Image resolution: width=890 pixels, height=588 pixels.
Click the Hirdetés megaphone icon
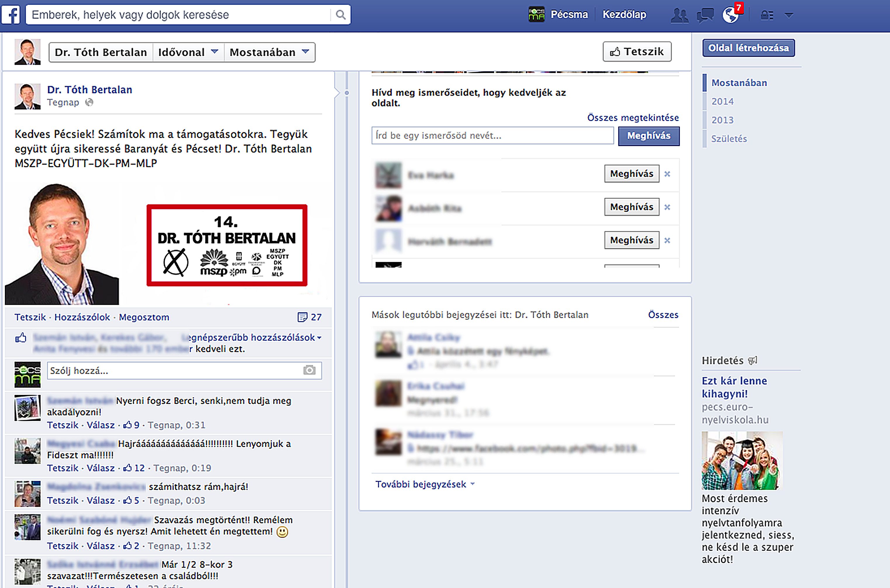(x=753, y=361)
